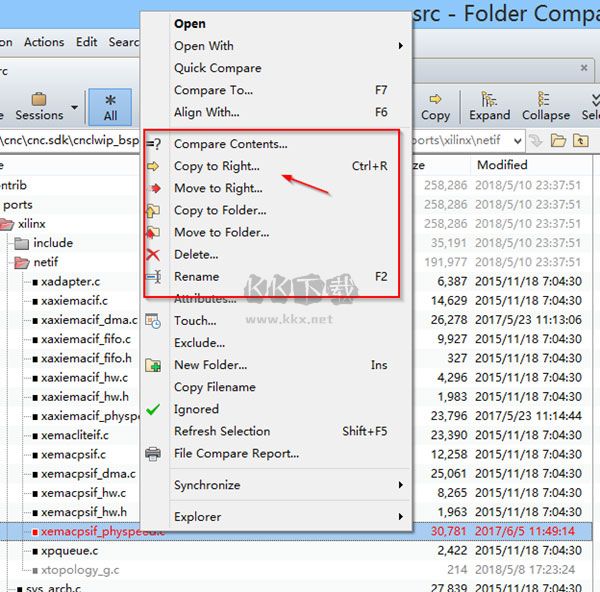Click the Copy toolbar button
Image resolution: width=600 pixels, height=592 pixels.
(435, 107)
